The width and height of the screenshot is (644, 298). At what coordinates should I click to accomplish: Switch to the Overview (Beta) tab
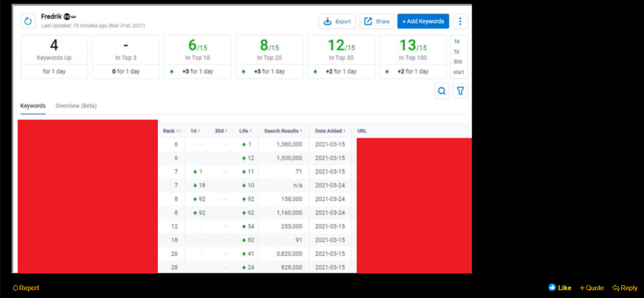pyautogui.click(x=76, y=106)
